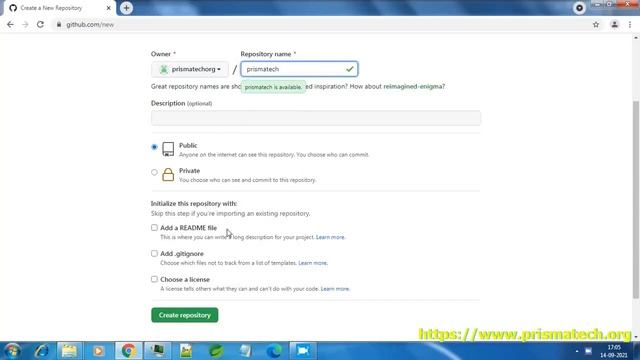640x360 pixels.
Task: Click the 'Initialize this repository with:' heading
Action: point(194,203)
